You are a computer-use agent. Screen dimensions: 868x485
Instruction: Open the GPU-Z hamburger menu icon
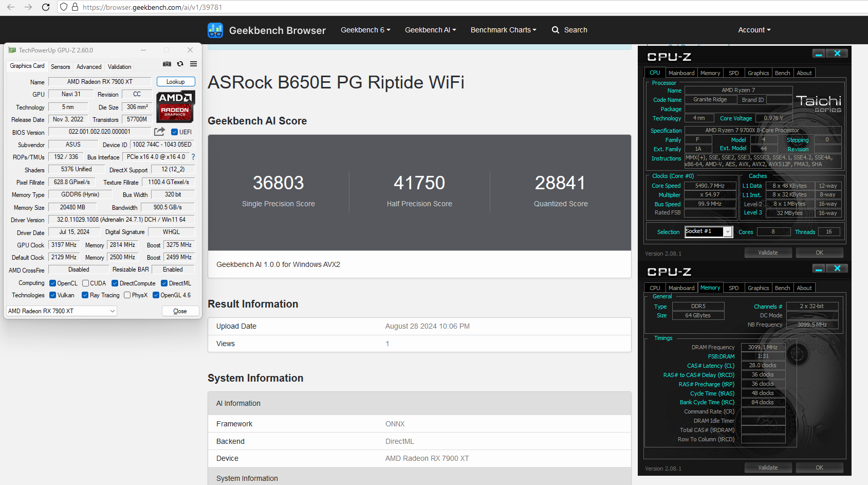194,64
